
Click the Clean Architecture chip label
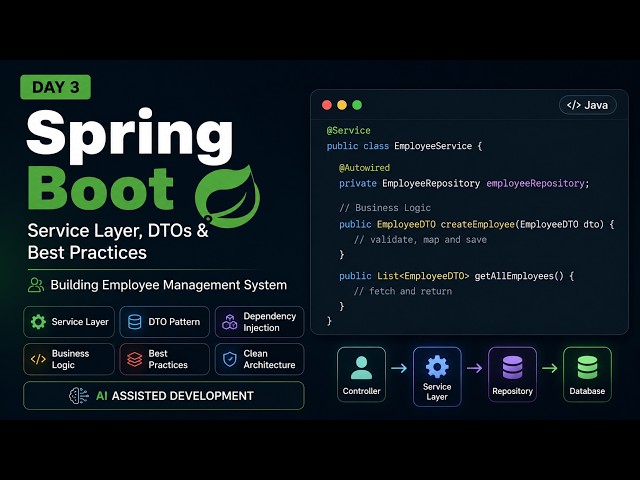pos(269,359)
